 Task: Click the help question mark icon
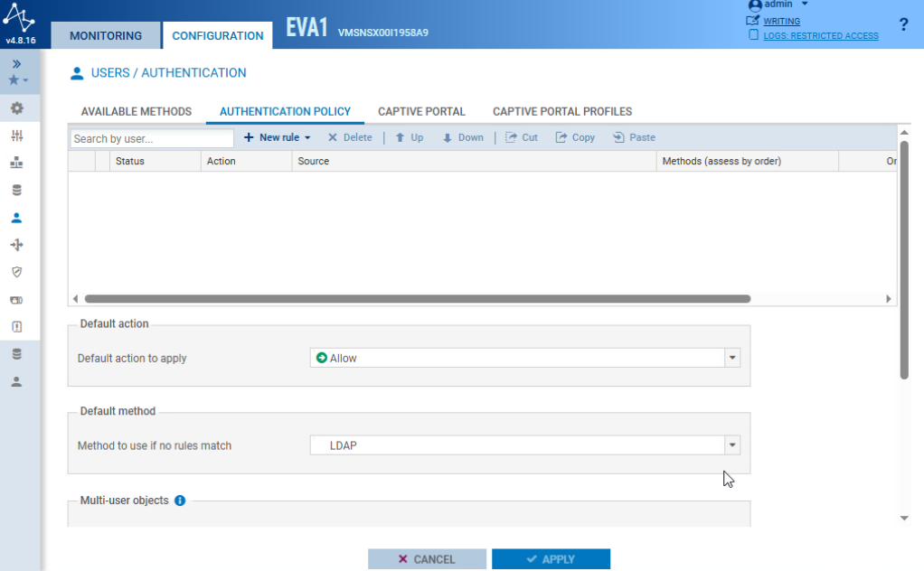[903, 24]
